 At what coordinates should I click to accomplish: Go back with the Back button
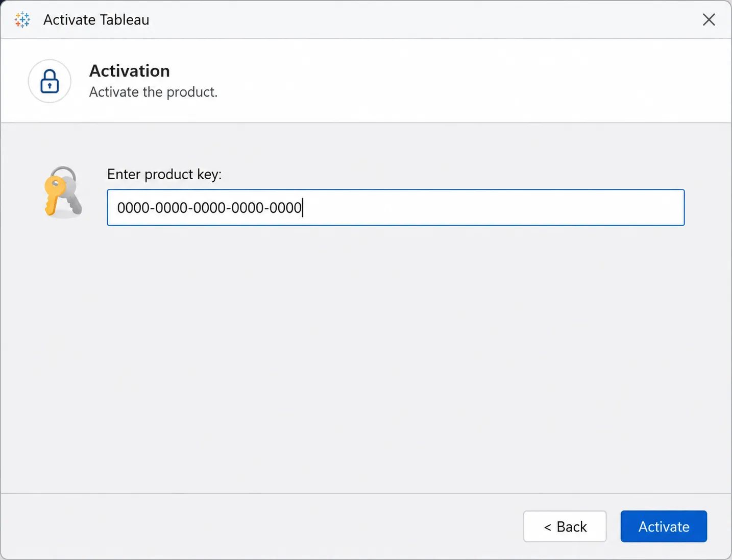565,526
